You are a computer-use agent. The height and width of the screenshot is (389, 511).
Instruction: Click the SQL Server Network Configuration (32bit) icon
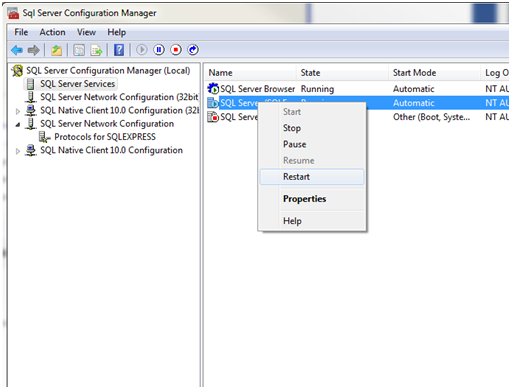click(31, 97)
